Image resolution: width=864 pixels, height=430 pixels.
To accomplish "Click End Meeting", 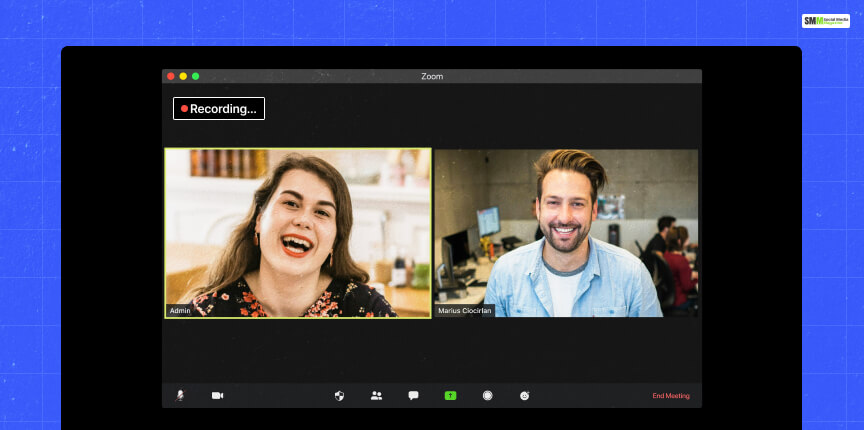I will [x=671, y=396].
